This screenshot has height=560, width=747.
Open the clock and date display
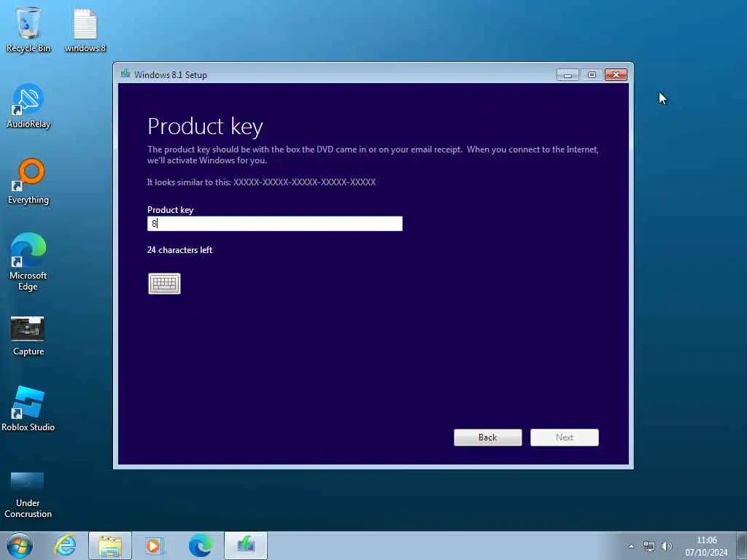pos(706,546)
